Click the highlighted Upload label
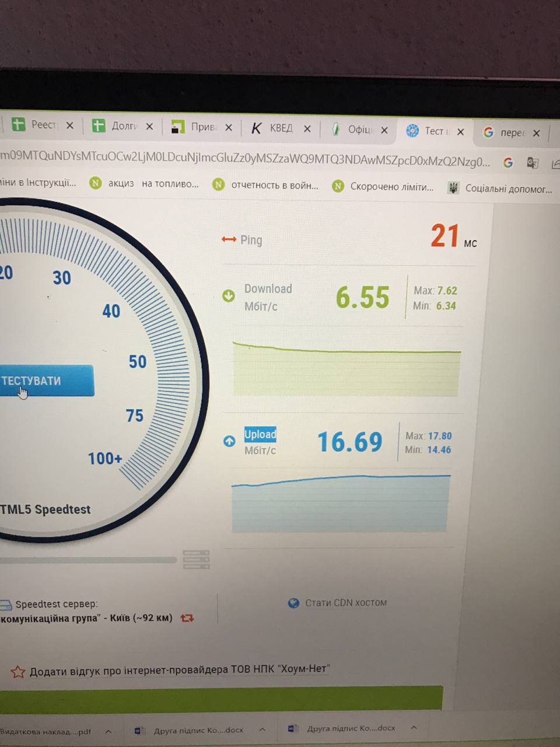The width and height of the screenshot is (560, 747). click(x=260, y=434)
